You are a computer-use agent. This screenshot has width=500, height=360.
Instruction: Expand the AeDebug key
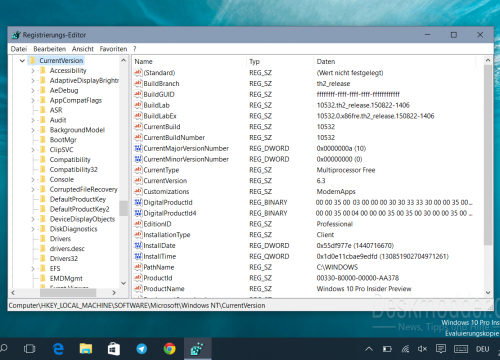pyautogui.click(x=33, y=90)
